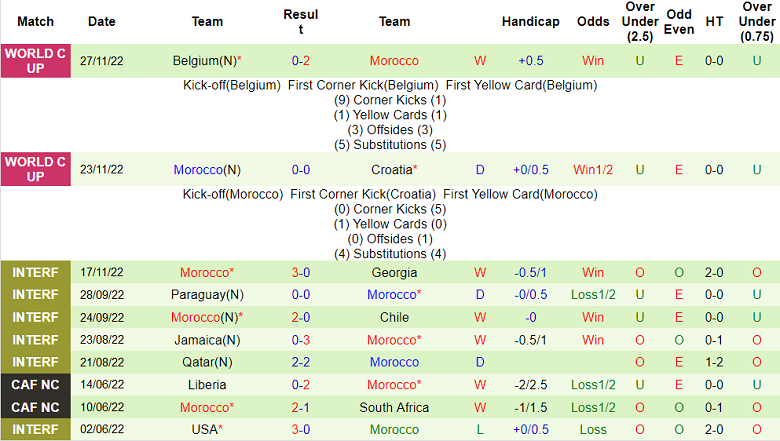Select the Odds column header
780x441 pixels.
593,21
